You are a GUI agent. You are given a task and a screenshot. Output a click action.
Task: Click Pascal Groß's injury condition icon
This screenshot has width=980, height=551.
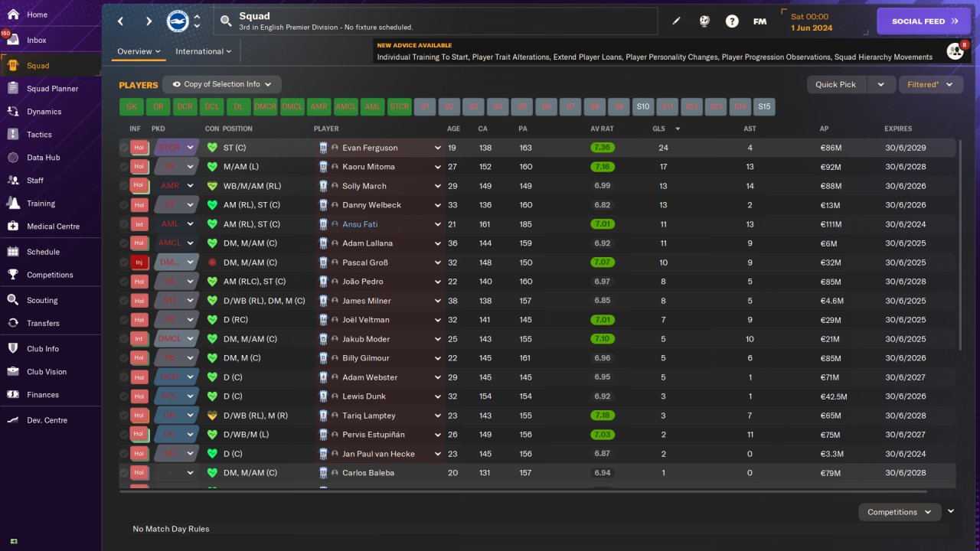[x=212, y=262]
